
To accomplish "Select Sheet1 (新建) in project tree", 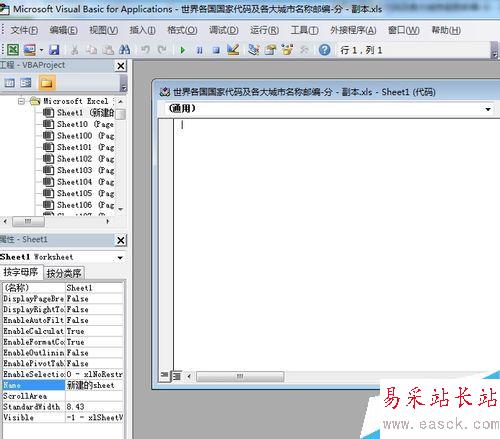I will point(78,113).
